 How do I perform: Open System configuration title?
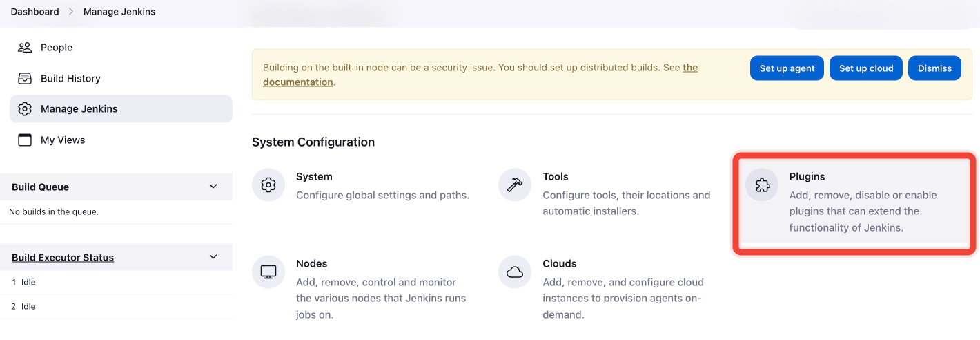point(314,177)
